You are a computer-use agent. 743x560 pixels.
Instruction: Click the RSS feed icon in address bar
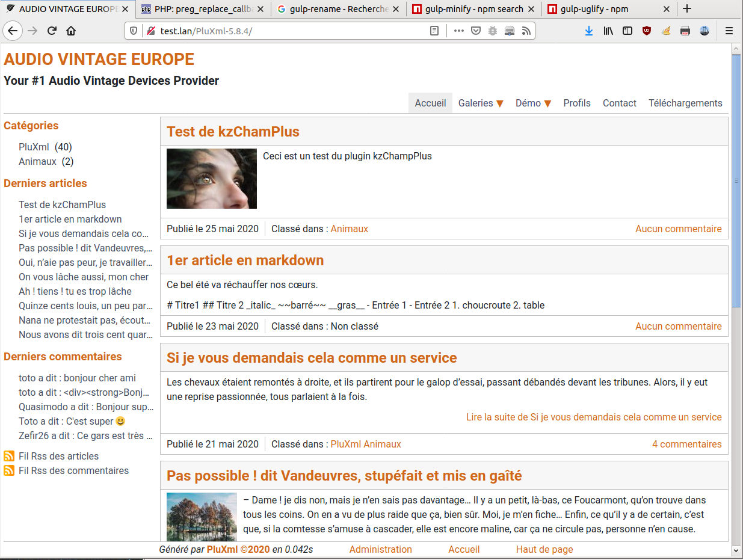[526, 31]
